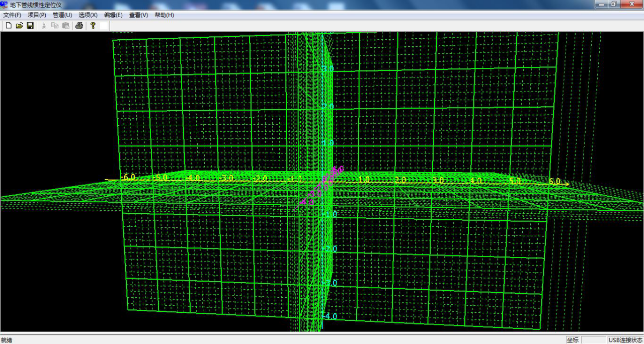Screen dimensions: 644x344
Task: Click the 坐标 label in status bar
Action: coord(573,340)
